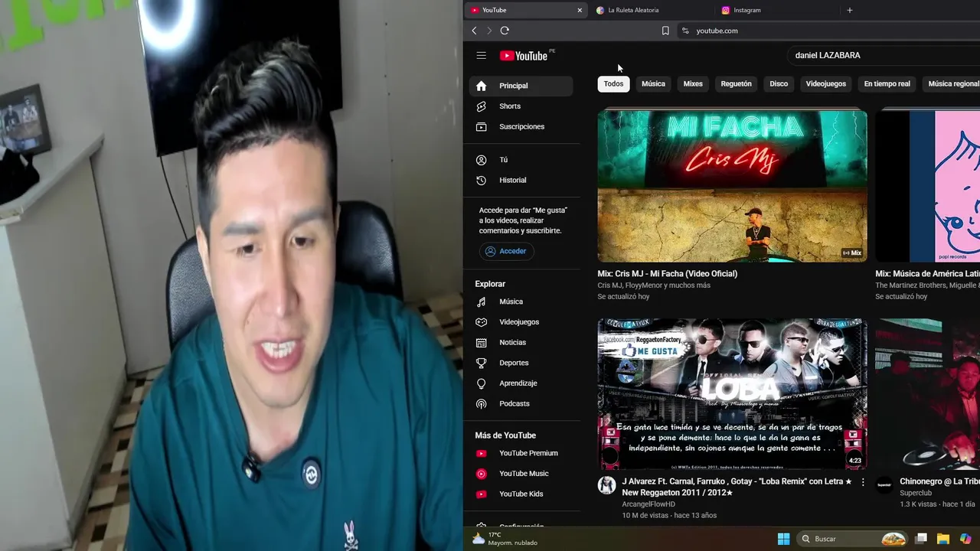Viewport: 980px width, 551px height.
Task: Open Noticias under Explorar
Action: [x=521, y=342]
